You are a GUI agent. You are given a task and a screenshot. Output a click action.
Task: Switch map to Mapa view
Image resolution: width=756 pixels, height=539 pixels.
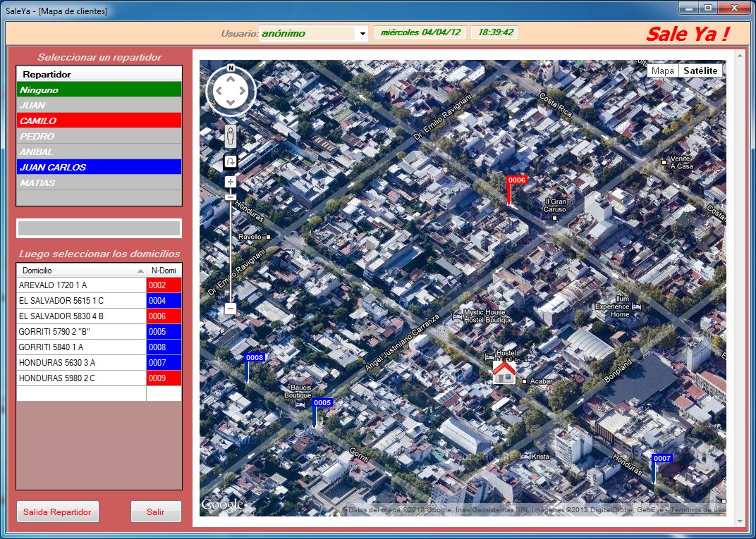[662, 70]
